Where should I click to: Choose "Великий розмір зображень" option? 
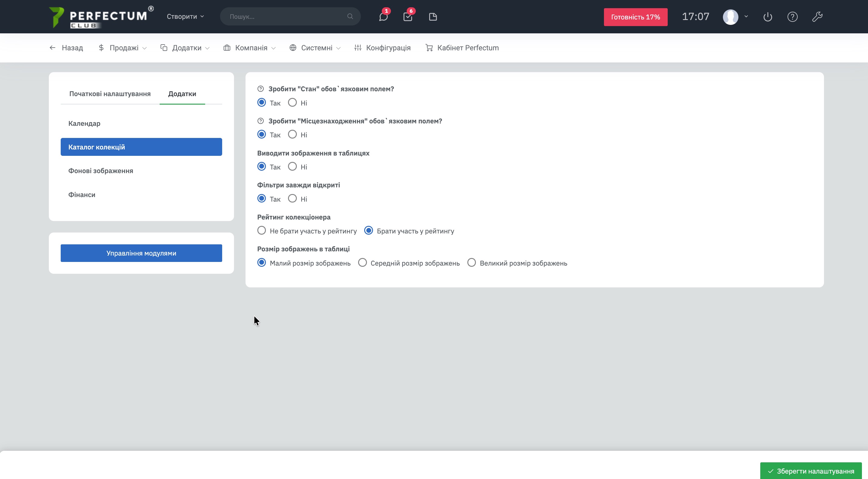(x=472, y=263)
